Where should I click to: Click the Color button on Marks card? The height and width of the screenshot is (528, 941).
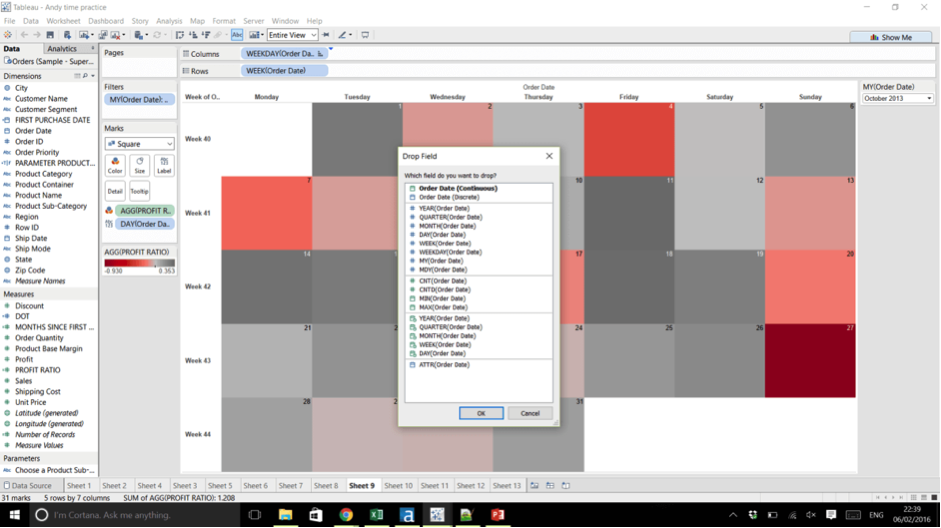click(115, 165)
